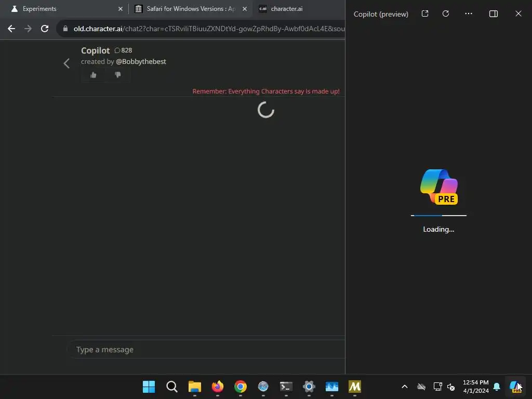532x399 pixels.
Task: Click the 828 chat count indicator
Action: click(x=123, y=50)
